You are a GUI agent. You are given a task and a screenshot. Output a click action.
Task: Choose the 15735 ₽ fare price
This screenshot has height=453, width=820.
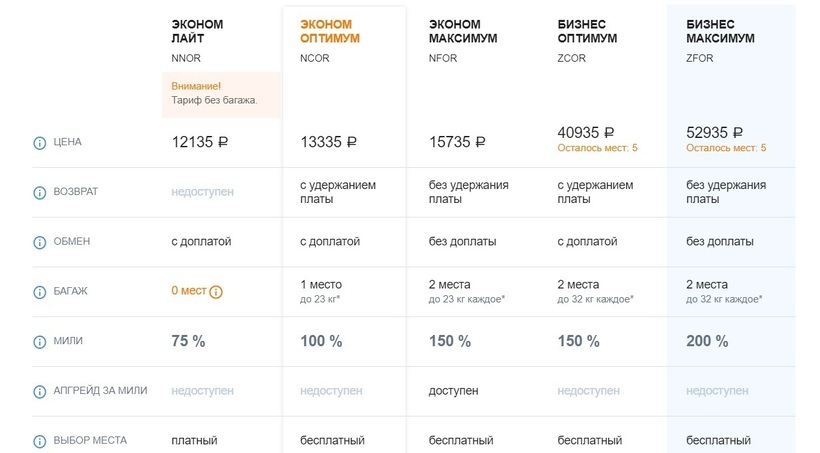pyautogui.click(x=457, y=142)
